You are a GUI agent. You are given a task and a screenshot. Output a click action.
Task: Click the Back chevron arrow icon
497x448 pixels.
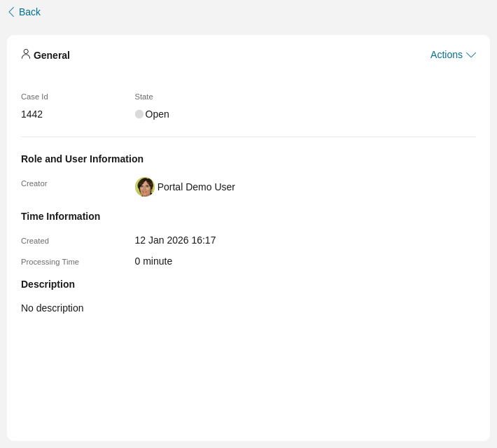coord(11,12)
